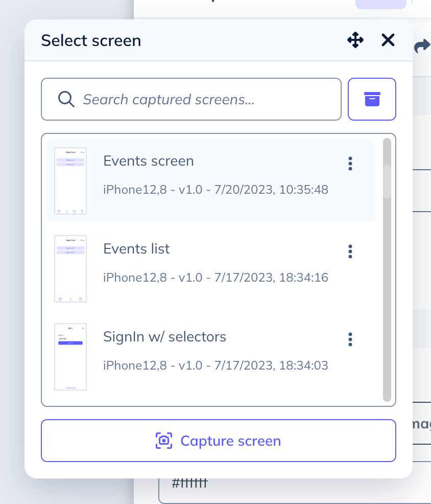Image resolution: width=431 pixels, height=504 pixels.
Task: Open archived screens with the archive box button
Action: [372, 99]
